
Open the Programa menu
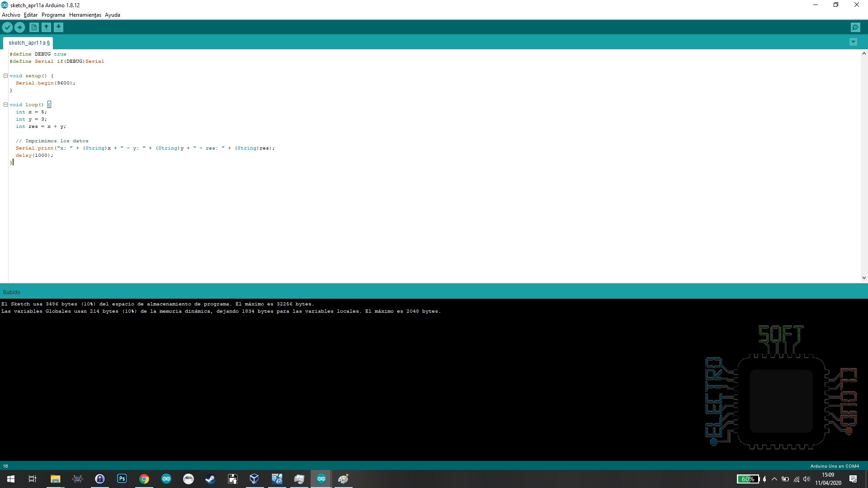coord(53,15)
